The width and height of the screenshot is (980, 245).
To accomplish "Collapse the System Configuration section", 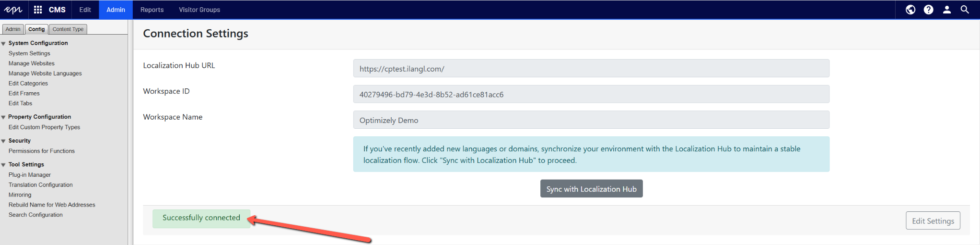I will 3,44.
